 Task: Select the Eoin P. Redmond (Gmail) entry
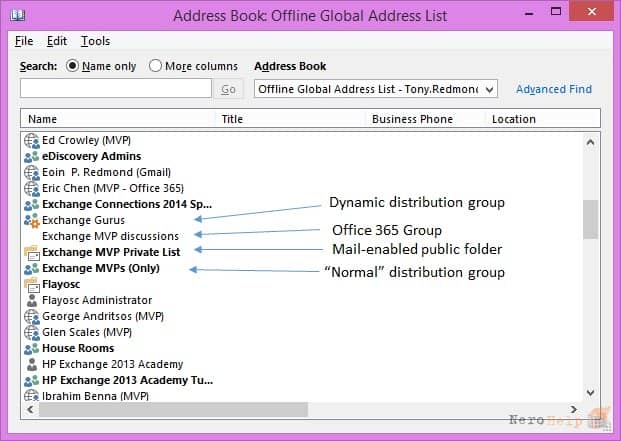tap(107, 172)
